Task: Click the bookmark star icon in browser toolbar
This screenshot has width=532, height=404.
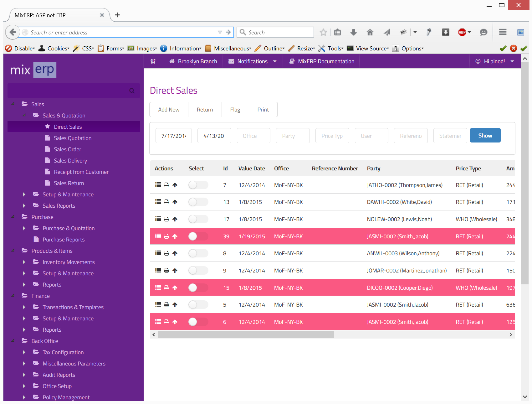Action: 323,32
